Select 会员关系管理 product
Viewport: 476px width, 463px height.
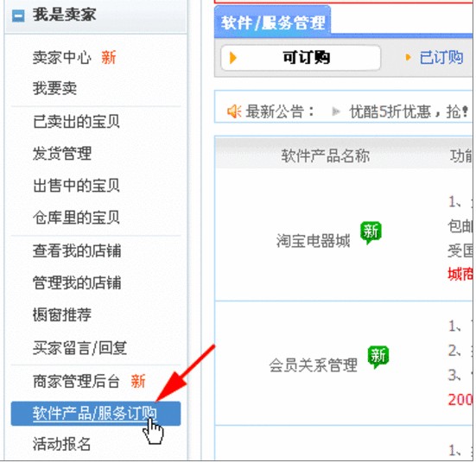point(313,365)
